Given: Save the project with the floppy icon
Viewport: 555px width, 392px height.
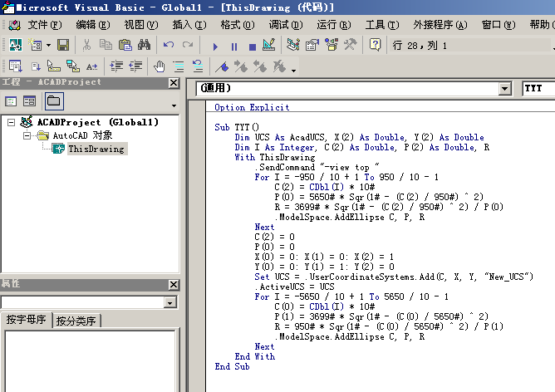Looking at the screenshot, I should tap(63, 45).
